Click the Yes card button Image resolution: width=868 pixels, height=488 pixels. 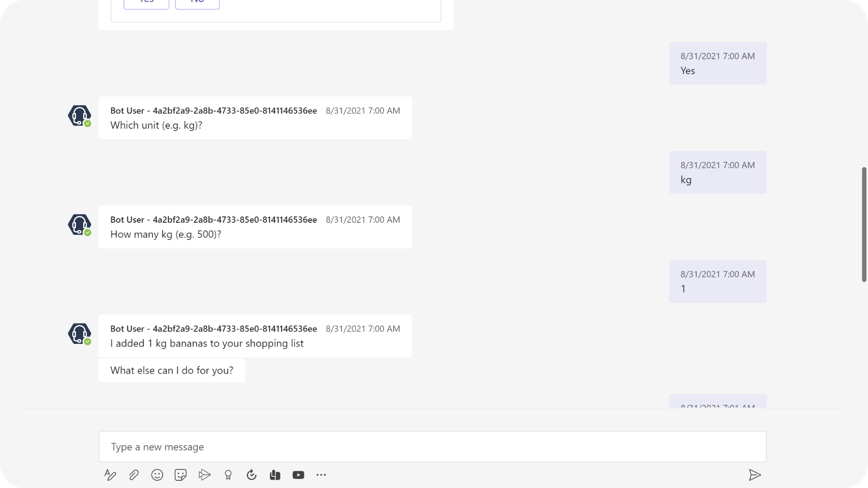click(x=146, y=4)
